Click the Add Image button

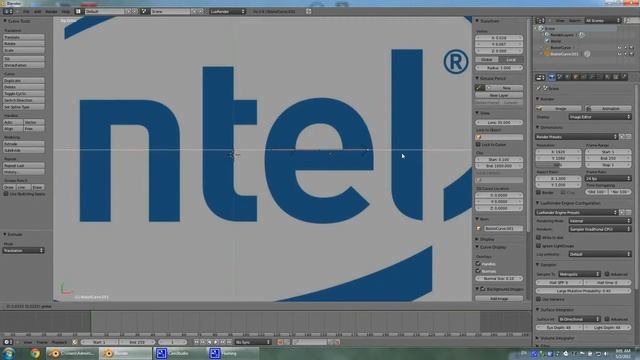(499, 299)
